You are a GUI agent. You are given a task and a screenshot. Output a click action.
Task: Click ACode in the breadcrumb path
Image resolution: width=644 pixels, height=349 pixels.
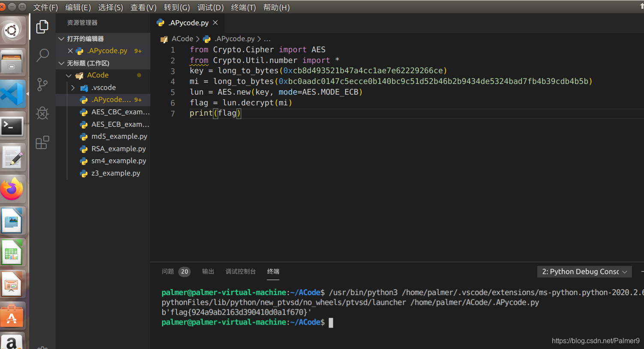pos(182,39)
